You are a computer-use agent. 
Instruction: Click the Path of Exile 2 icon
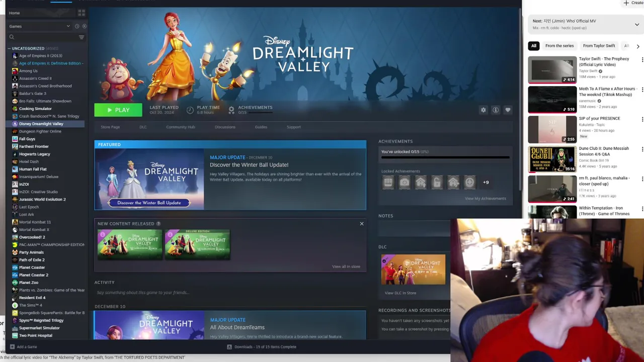tap(15, 259)
